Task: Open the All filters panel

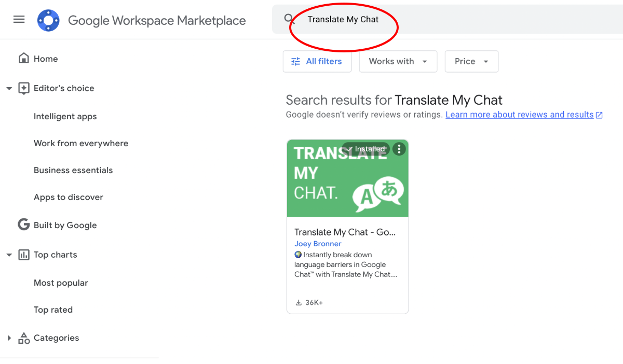Action: [x=317, y=61]
